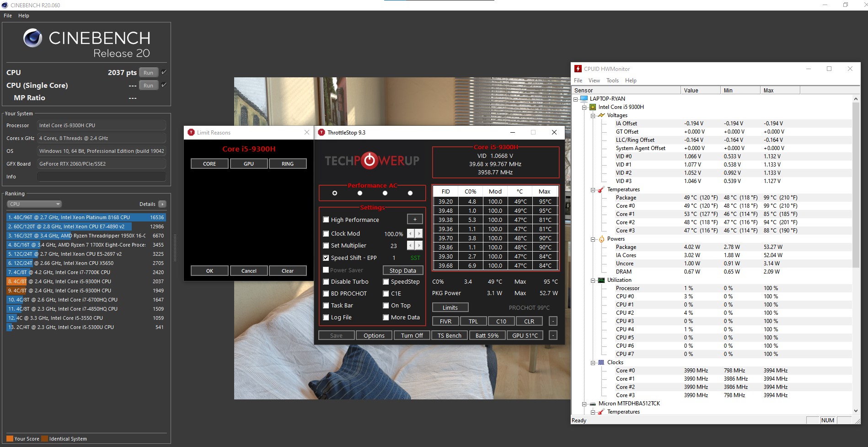
Task: Click the Set Multiplier decrease arrow
Action: pyautogui.click(x=410, y=246)
